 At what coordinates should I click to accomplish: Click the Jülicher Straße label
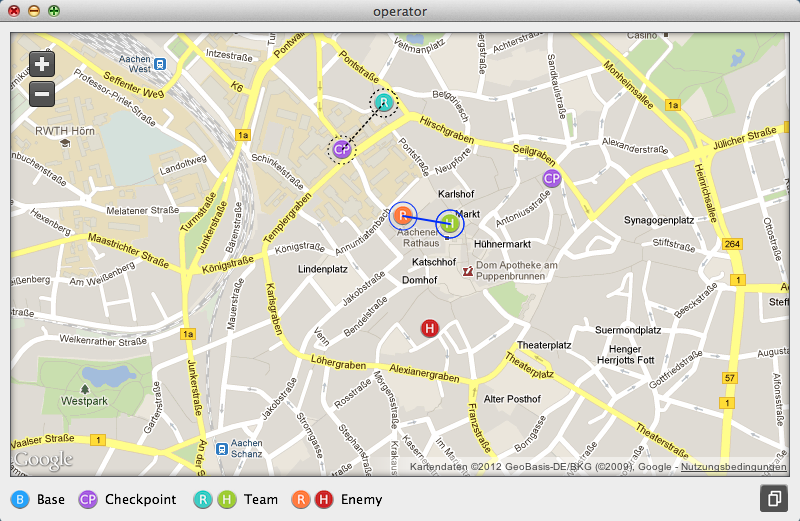point(745,138)
